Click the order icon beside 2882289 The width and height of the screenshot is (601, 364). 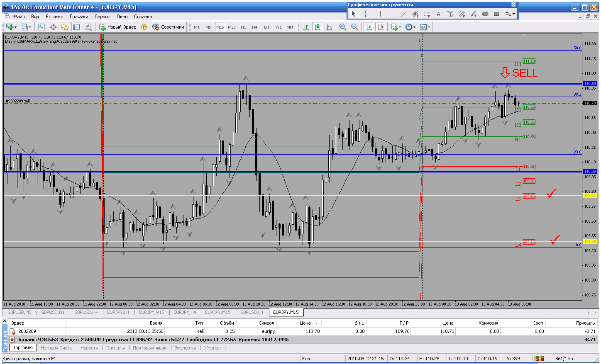tap(12, 331)
